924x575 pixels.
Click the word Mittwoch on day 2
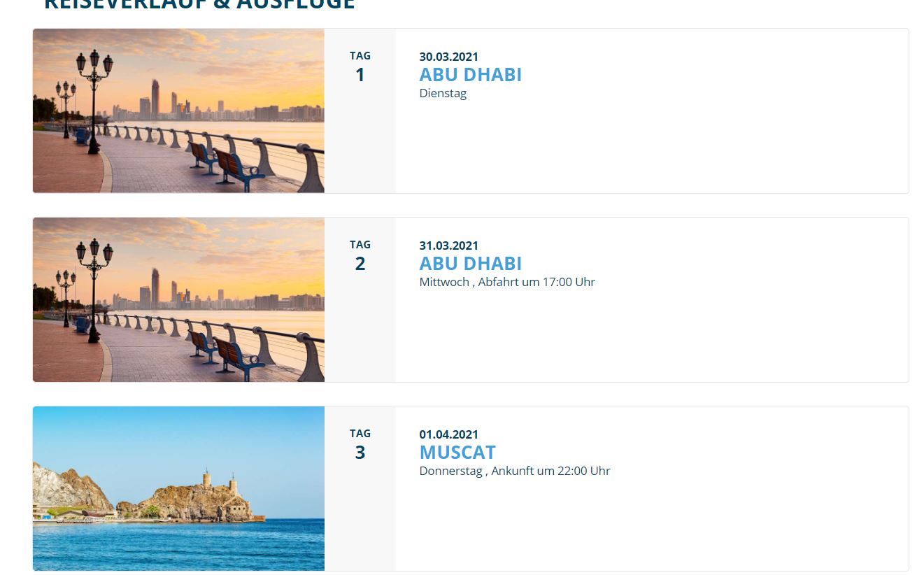point(444,283)
